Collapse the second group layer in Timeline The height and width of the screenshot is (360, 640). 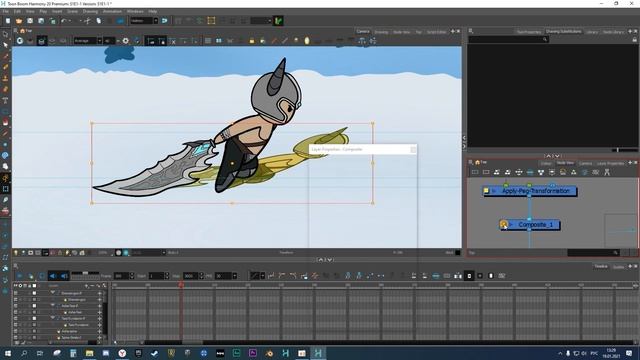53,305
